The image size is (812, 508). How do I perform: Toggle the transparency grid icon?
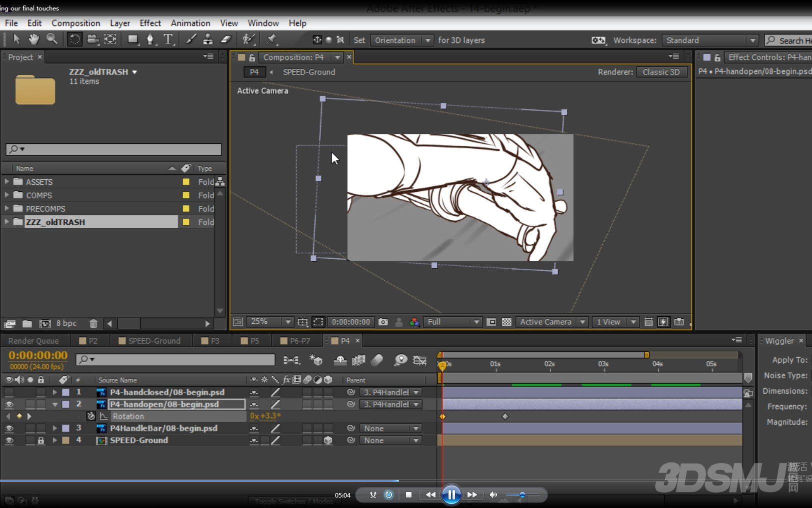click(x=506, y=322)
